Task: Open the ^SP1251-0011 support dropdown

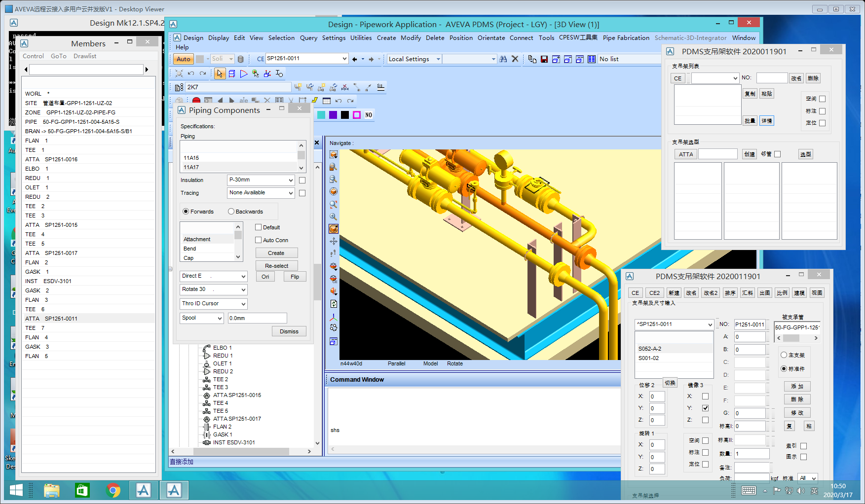Action: click(x=710, y=324)
